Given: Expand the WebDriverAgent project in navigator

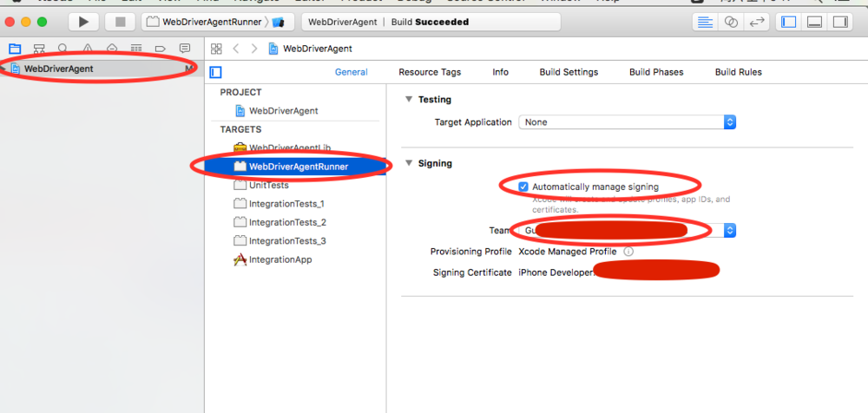Looking at the screenshot, I should (x=4, y=69).
